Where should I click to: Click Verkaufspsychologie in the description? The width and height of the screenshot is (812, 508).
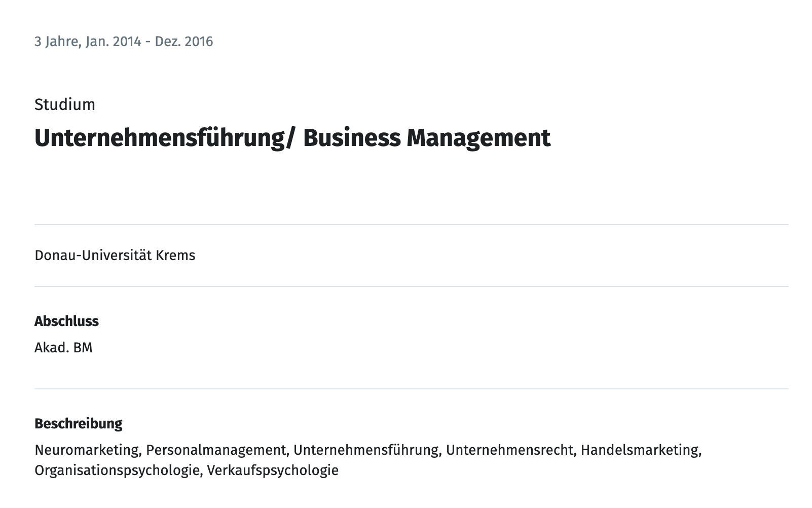point(273,470)
